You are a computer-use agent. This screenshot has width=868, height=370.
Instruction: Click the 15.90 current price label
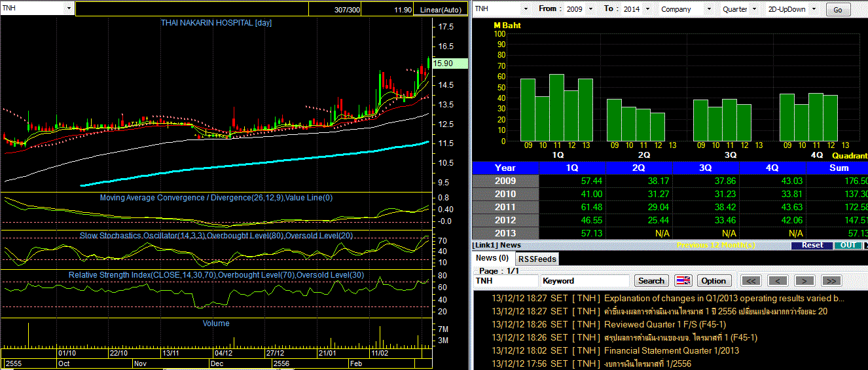tap(450, 64)
